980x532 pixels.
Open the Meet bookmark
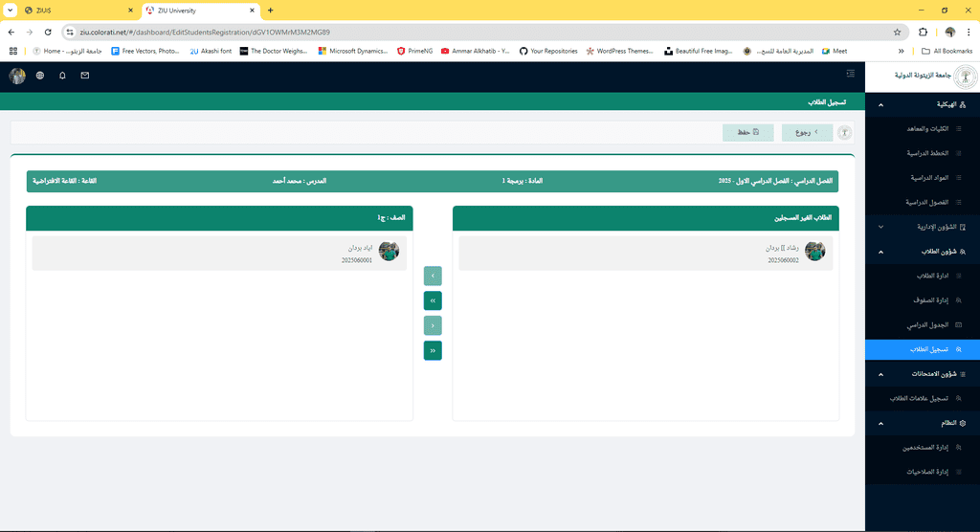click(835, 52)
